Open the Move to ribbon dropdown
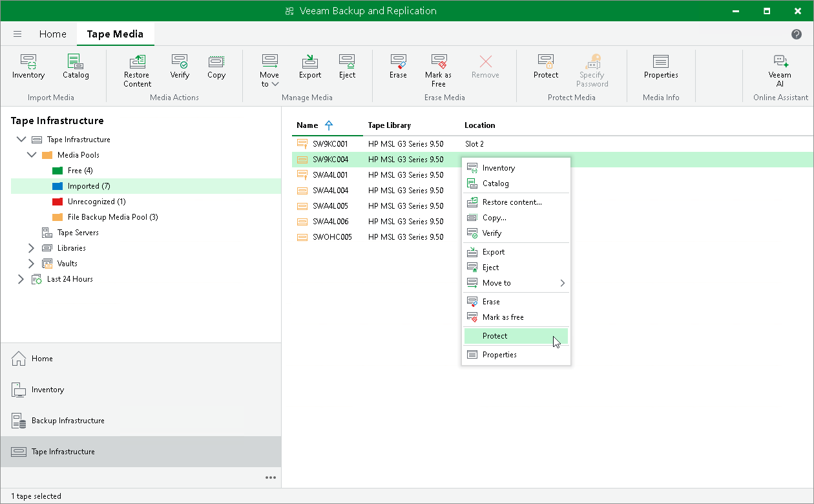814x504 pixels. click(269, 71)
